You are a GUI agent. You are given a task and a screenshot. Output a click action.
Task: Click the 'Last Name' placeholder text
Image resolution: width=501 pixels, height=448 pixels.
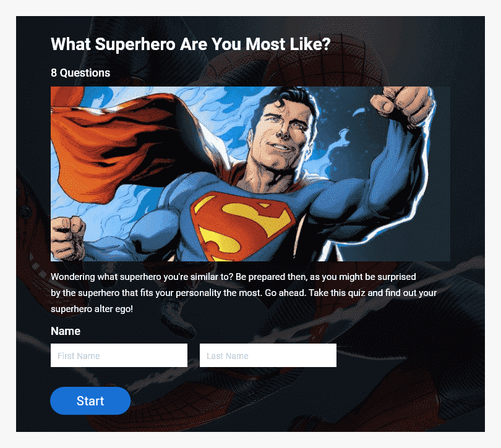228,356
